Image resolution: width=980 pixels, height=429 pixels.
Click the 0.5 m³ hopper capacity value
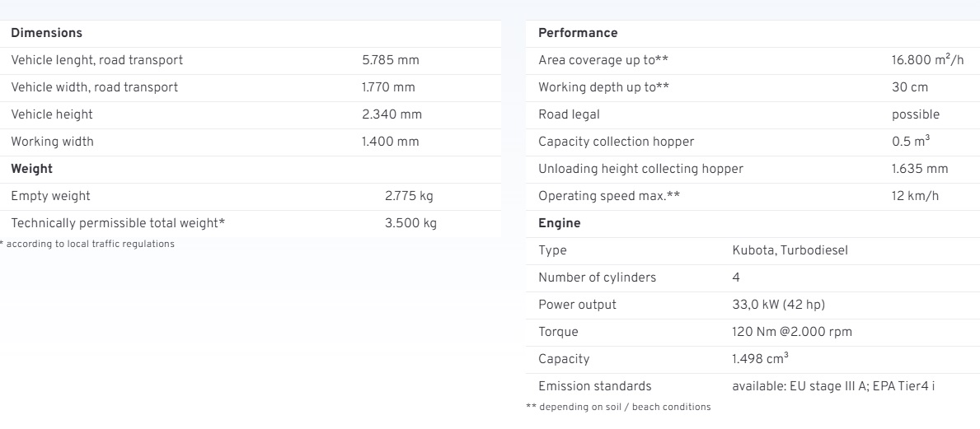(x=911, y=142)
